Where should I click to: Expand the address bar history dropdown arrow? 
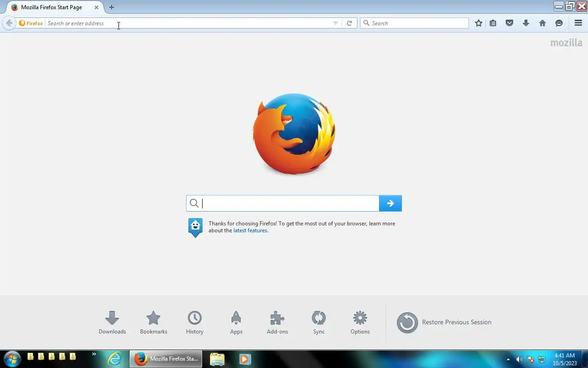(335, 23)
